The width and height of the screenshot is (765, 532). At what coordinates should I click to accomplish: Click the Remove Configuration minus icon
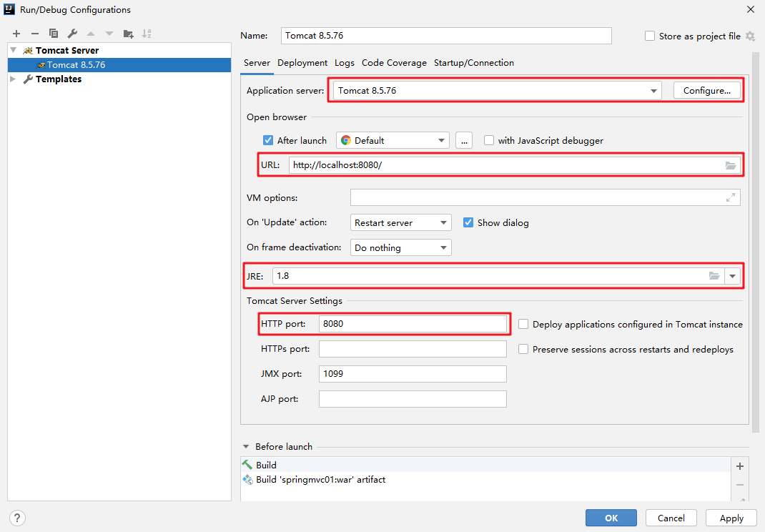click(x=35, y=34)
